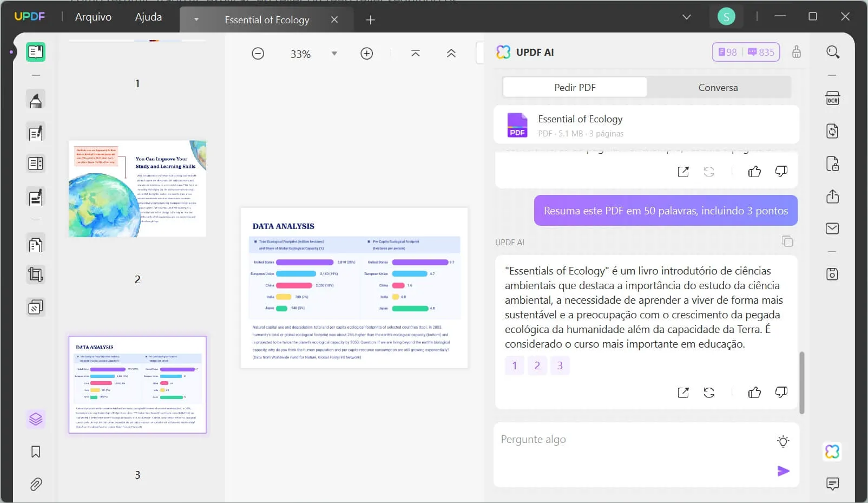The image size is (868, 503).
Task: Clear the AI chat with broom icon
Action: click(x=797, y=52)
